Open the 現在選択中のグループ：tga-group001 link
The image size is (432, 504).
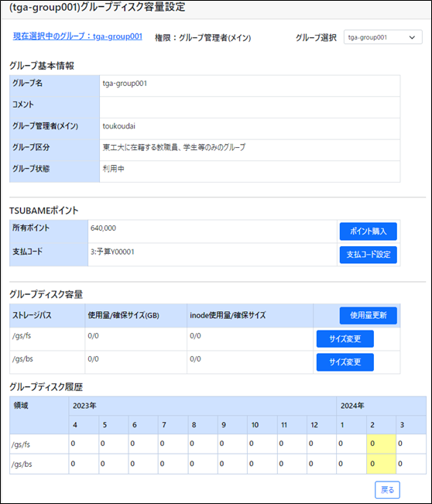tap(77, 36)
